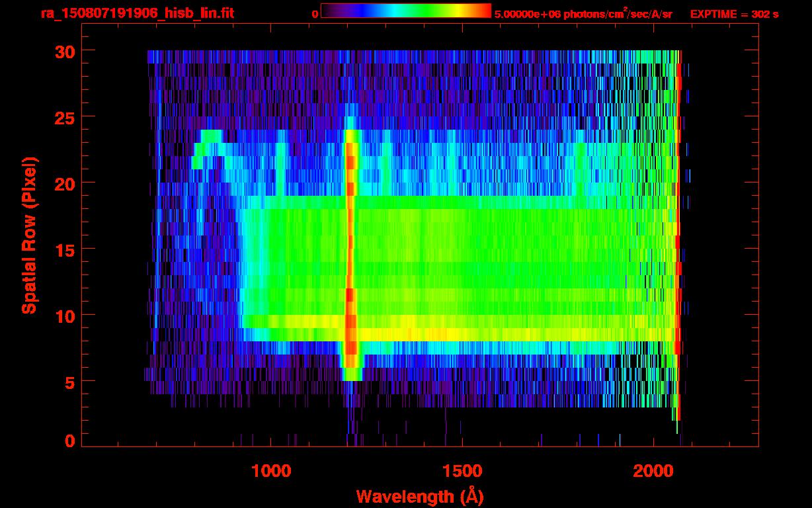Click the 1500 tick label on wavelength axis
This screenshot has height=508, width=812.
(x=462, y=470)
